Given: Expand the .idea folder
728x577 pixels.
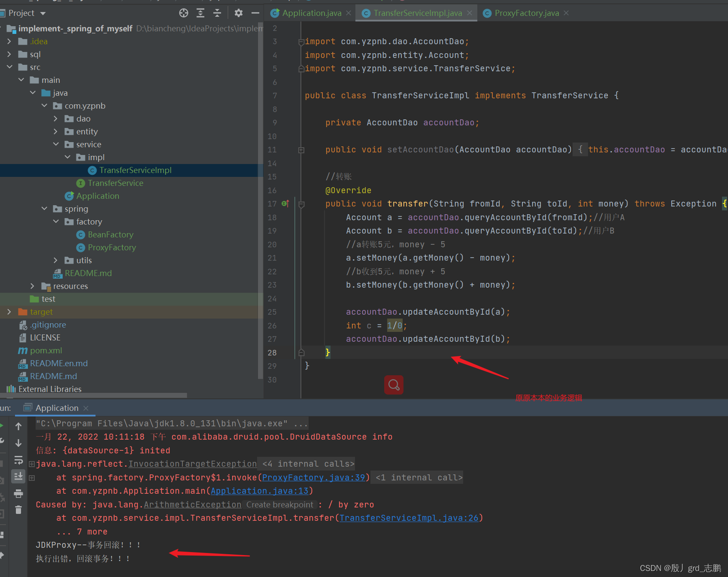Looking at the screenshot, I should pos(9,41).
